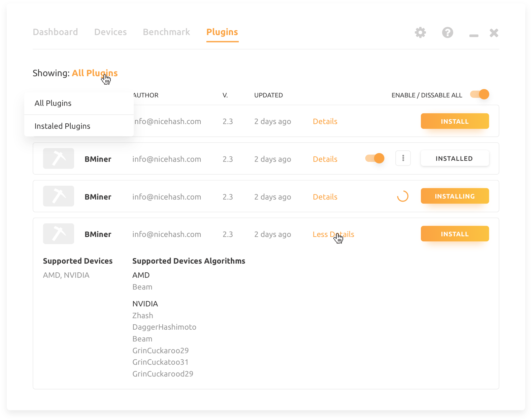532x420 pixels.
Task: Open the Benchmark tab
Action: tap(166, 32)
